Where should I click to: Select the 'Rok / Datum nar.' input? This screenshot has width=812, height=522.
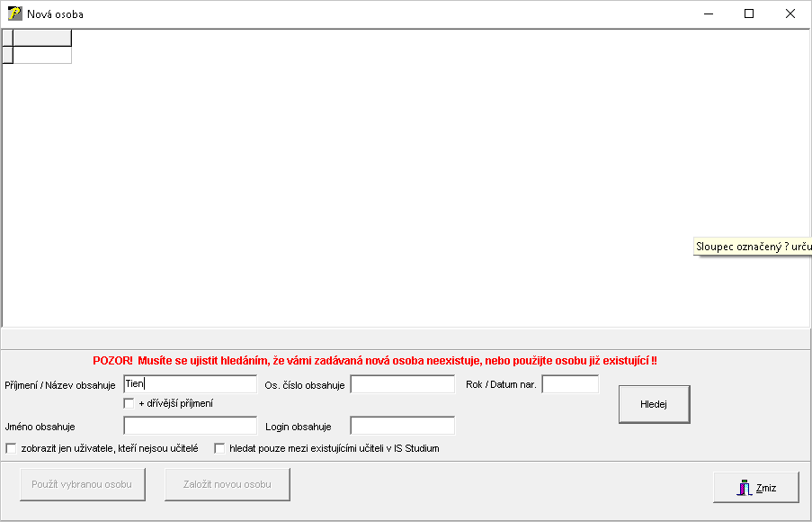[570, 384]
